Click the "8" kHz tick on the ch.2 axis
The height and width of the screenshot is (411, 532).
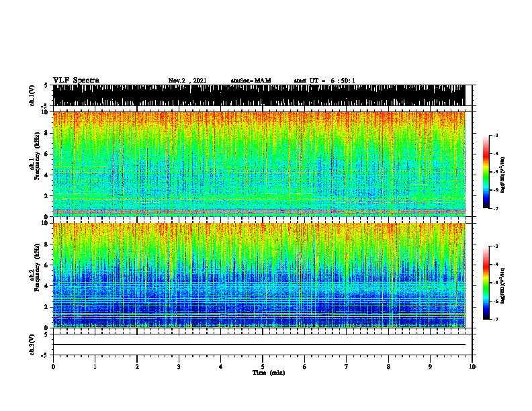[46, 244]
